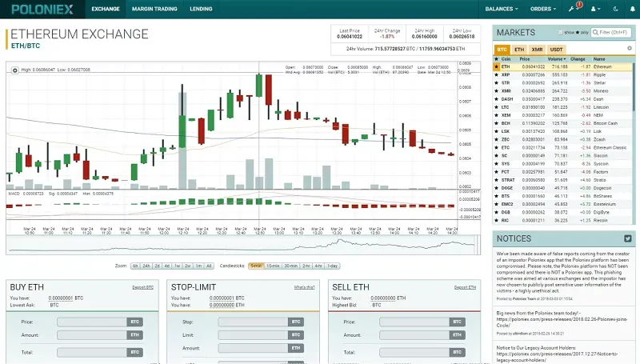Select the 4-hr candlestick option
This screenshot has height=364, width=640.
click(x=318, y=266)
